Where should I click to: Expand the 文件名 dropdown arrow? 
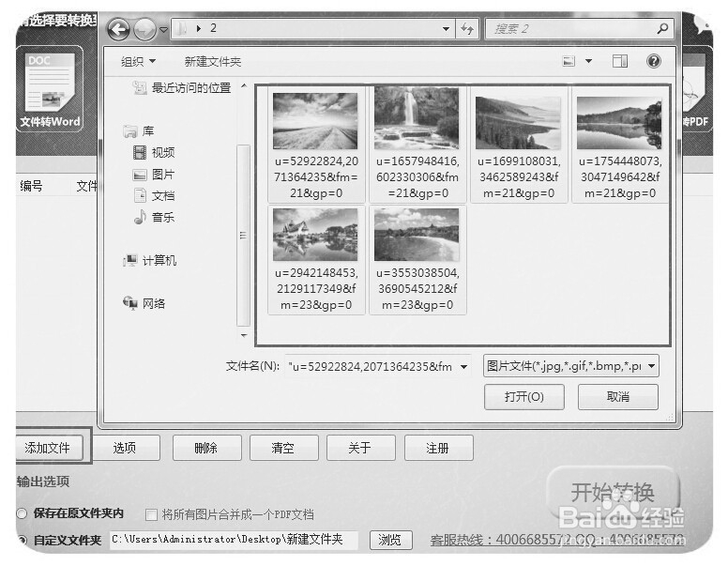pyautogui.click(x=463, y=367)
